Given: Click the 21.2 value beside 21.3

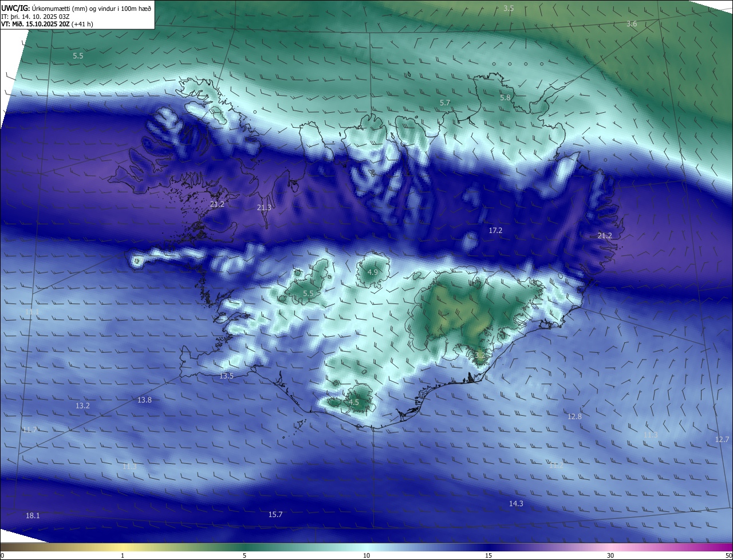Looking at the screenshot, I should point(217,204).
